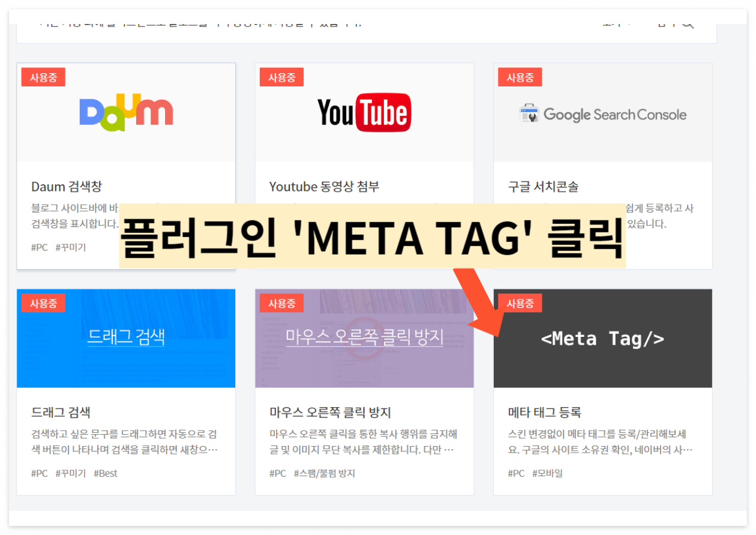Screen dimensions: 756x535
Task: Click the 드래그 검색 card title
Action: pos(61,413)
